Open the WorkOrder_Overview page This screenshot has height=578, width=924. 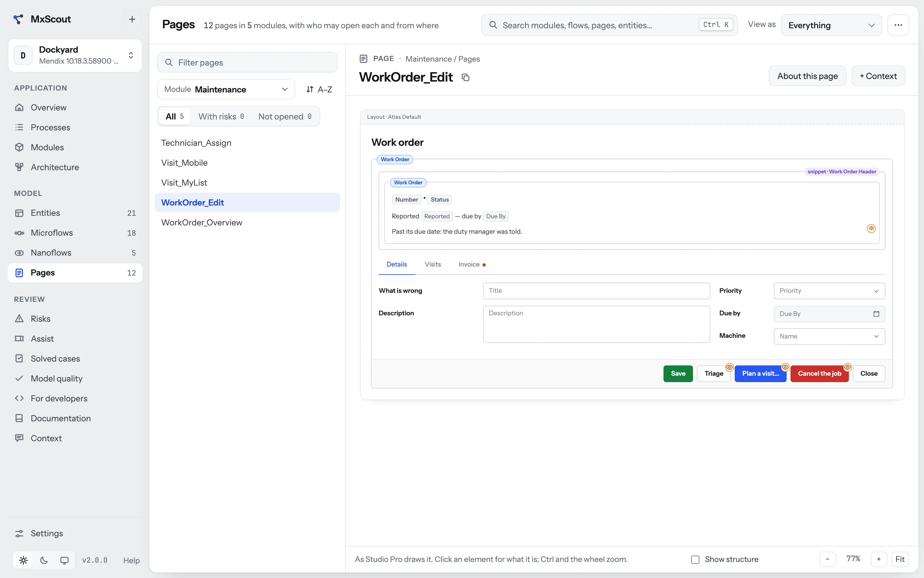click(x=247, y=222)
